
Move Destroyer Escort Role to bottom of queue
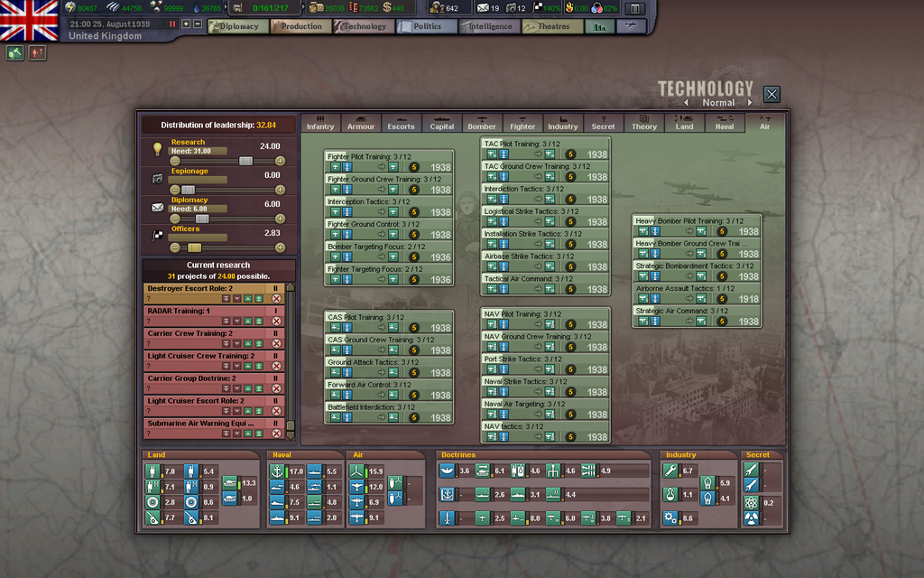[x=226, y=299]
